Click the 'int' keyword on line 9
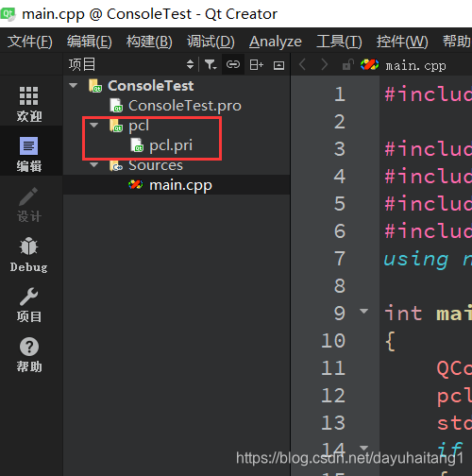 [403, 314]
